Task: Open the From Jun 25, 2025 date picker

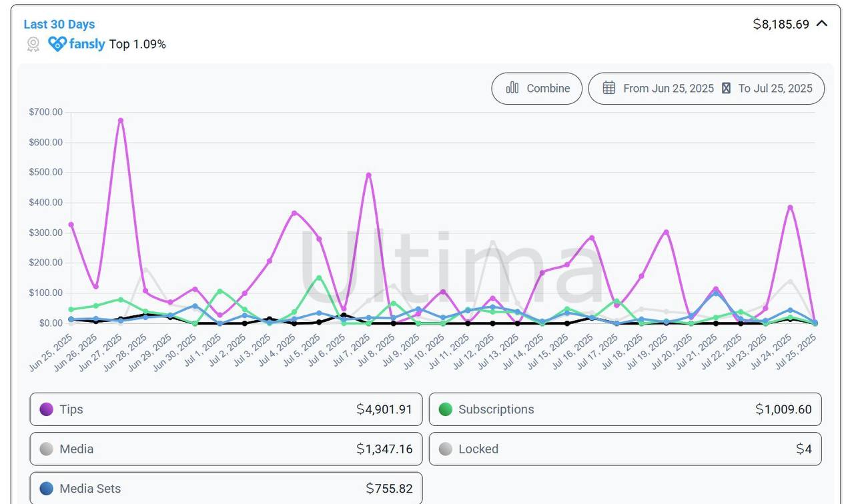Action: coord(668,88)
